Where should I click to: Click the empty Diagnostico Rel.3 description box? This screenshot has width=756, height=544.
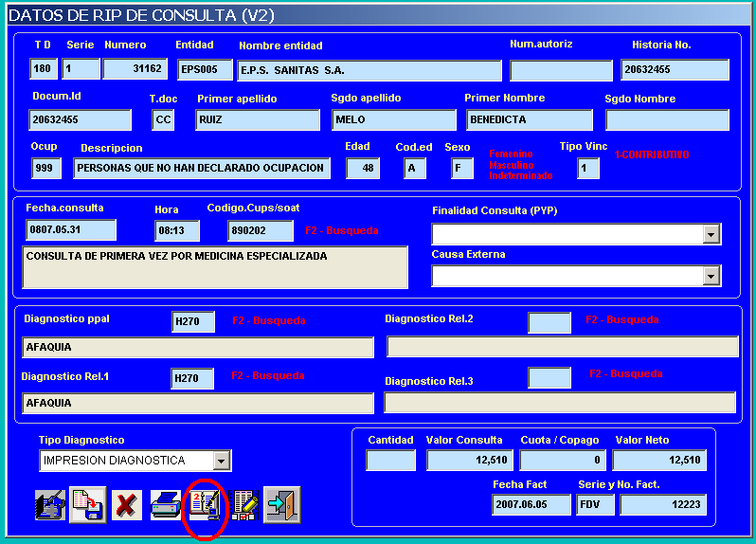560,403
